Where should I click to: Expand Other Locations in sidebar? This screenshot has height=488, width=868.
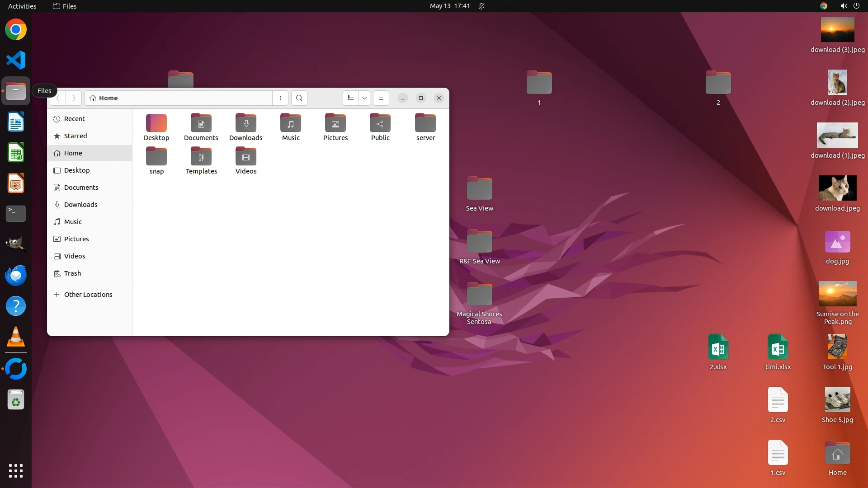pyautogui.click(x=88, y=295)
